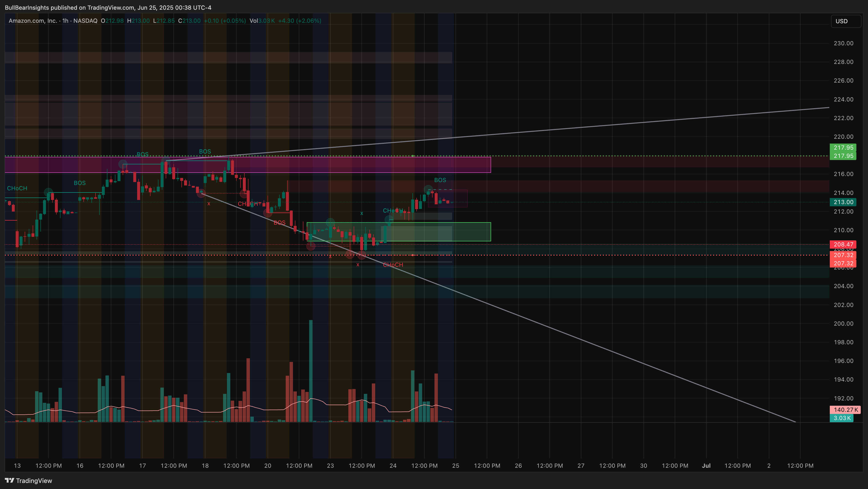Click the BullBearInsights published header text
The width and height of the screenshot is (868, 489).
coord(108,8)
